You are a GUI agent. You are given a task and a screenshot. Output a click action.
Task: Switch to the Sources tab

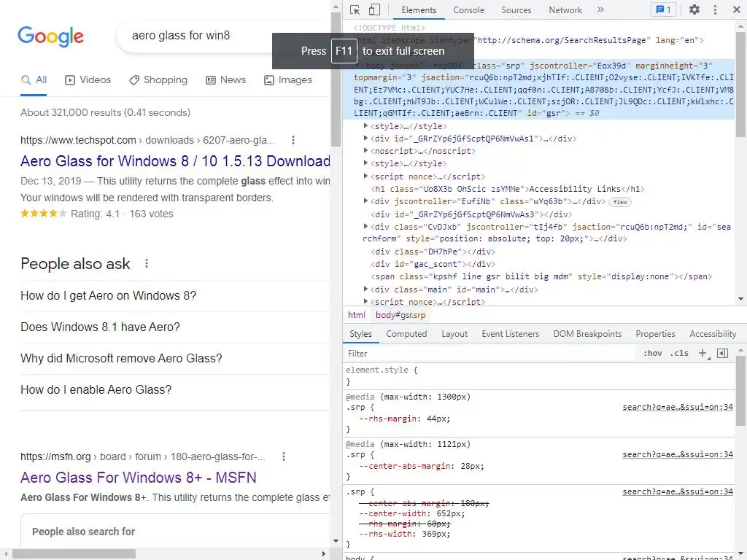tap(516, 10)
